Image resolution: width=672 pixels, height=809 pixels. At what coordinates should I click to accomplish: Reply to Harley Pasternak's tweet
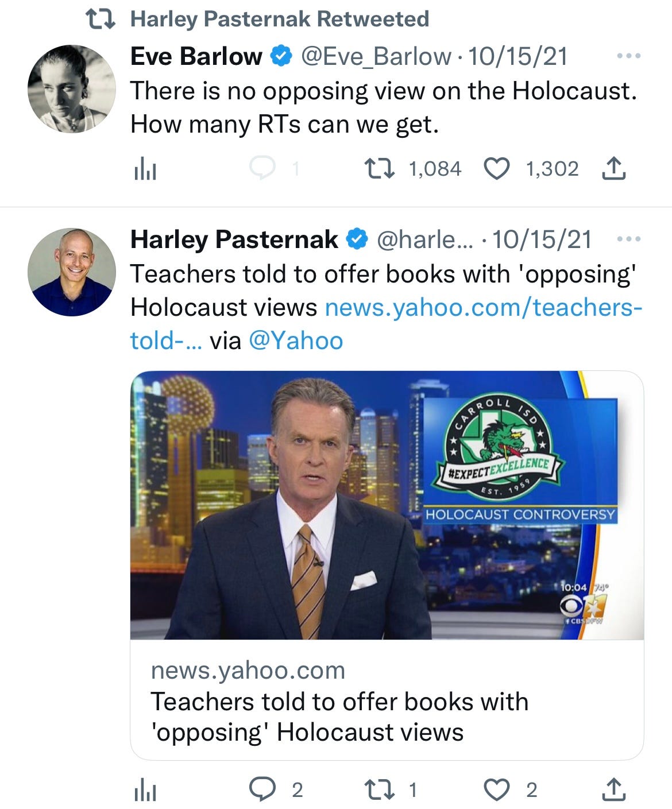[x=262, y=789]
